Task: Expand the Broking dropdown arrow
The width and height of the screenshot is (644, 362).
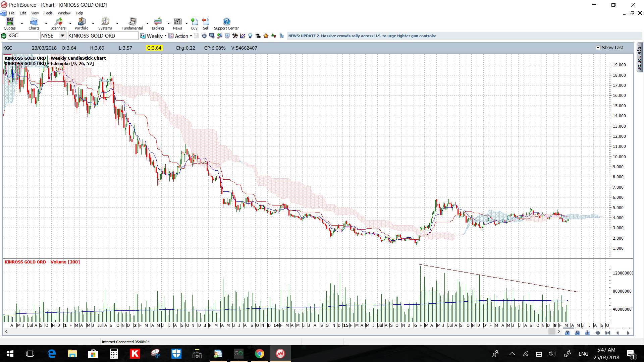Action: 168,23
